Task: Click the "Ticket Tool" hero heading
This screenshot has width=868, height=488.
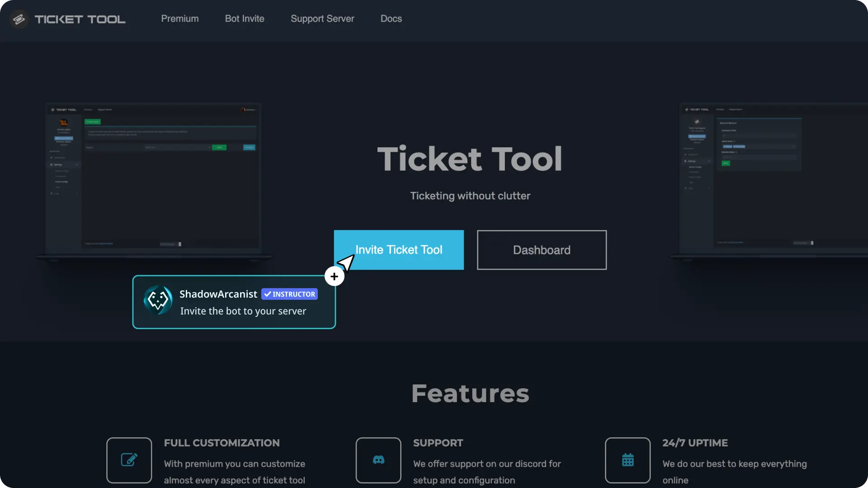Action: [x=470, y=159]
